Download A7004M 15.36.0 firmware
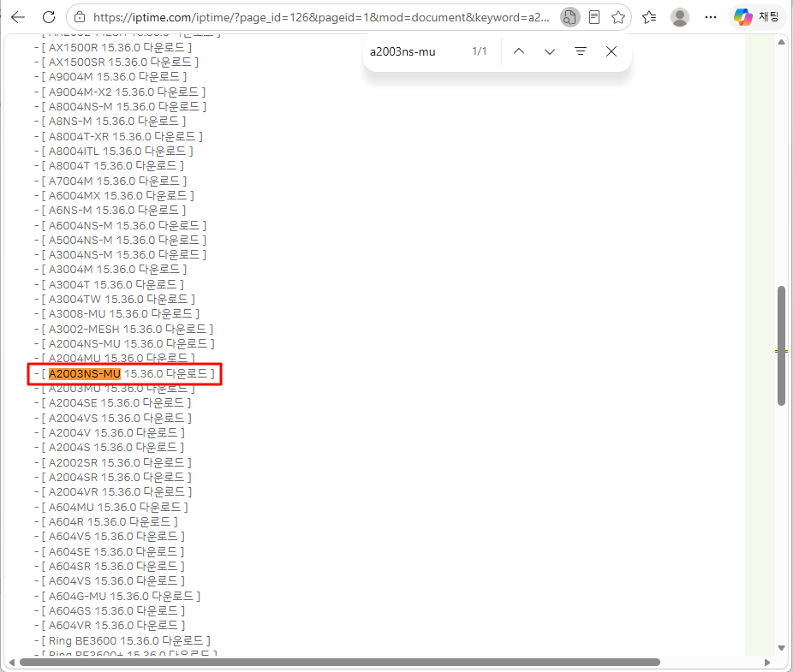 pos(114,181)
